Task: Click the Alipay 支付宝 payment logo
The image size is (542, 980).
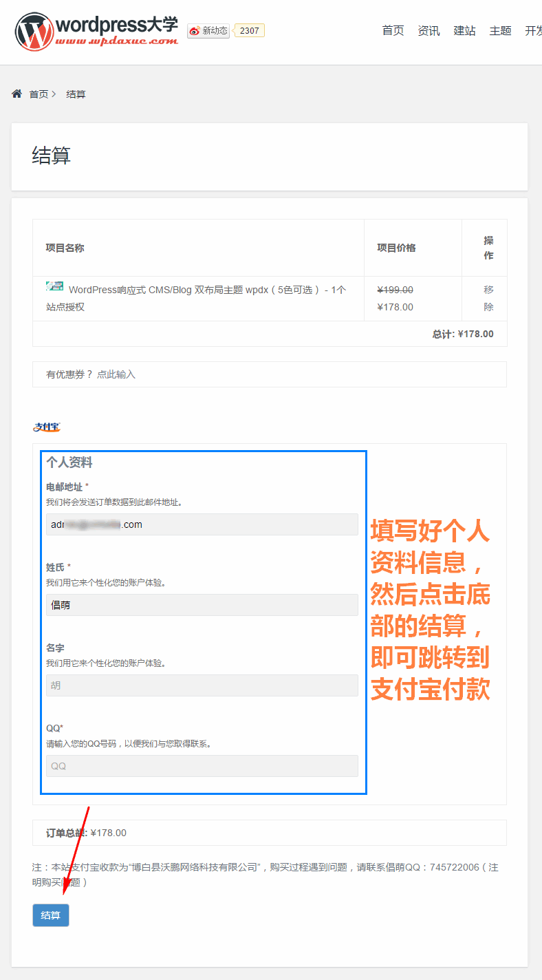Action: [x=47, y=427]
